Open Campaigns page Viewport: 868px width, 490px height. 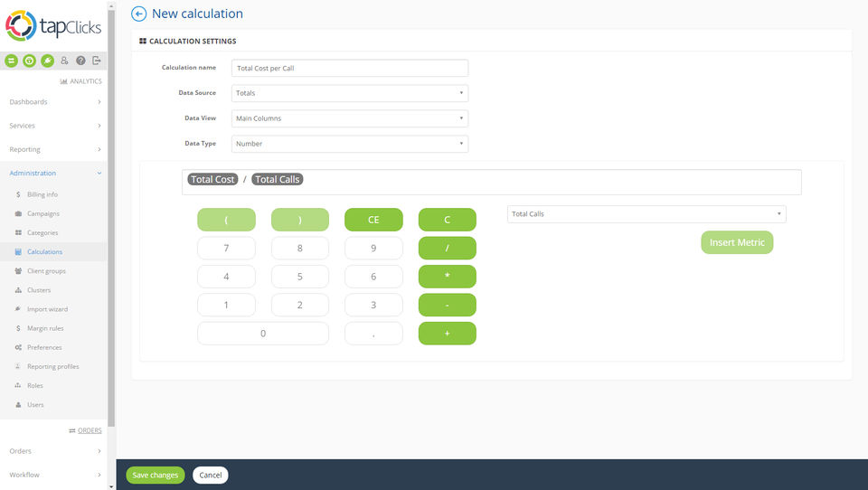click(43, 213)
